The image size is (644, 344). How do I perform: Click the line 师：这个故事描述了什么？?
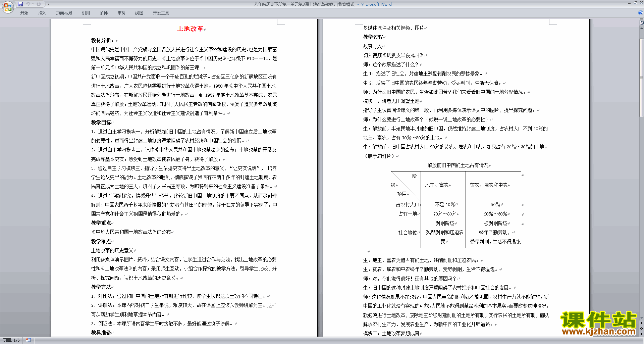(391, 64)
